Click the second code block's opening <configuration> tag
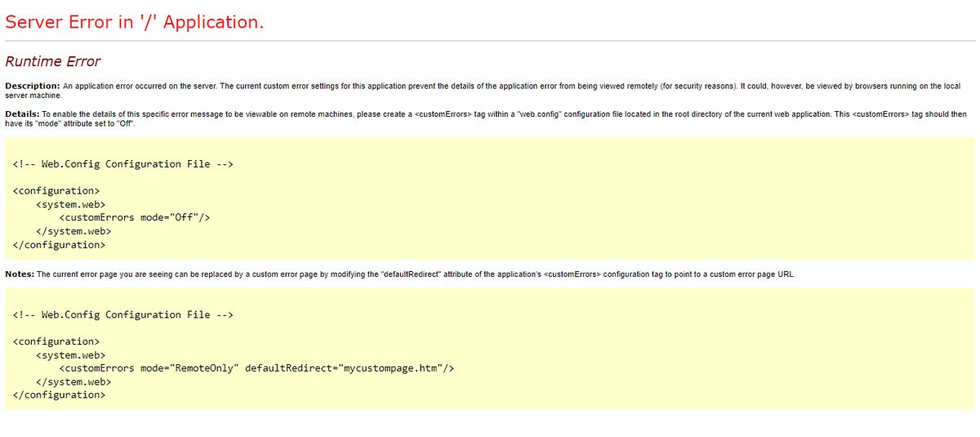Image resolution: width=980 pixels, height=437 pixels. [x=56, y=341]
